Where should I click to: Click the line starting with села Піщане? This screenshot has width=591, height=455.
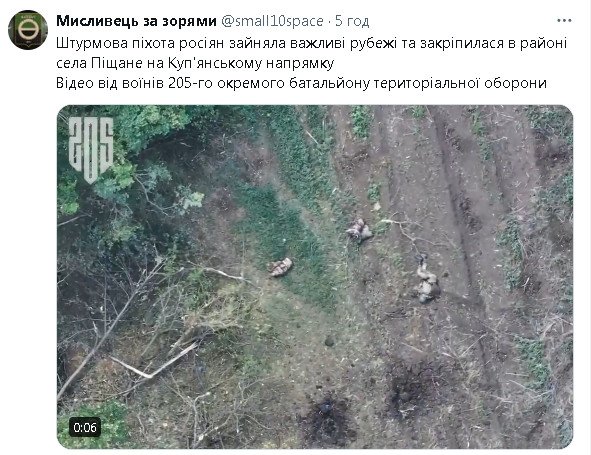[195, 63]
